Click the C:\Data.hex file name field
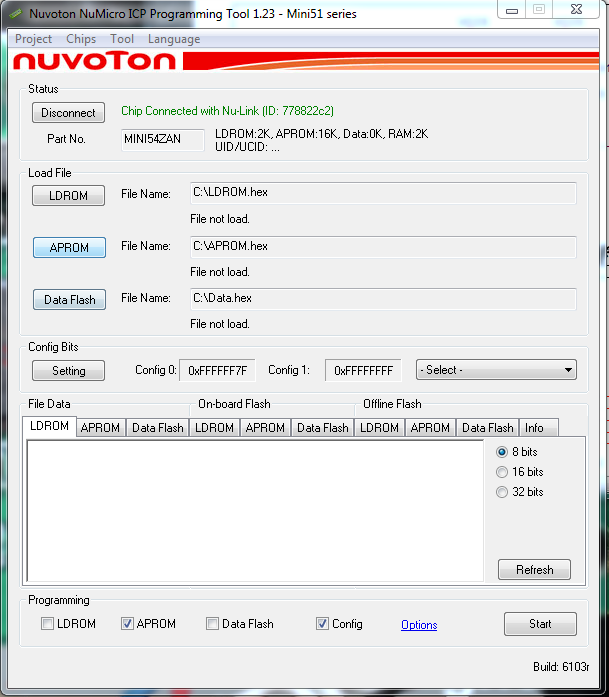Image resolution: width=609 pixels, height=697 pixels. (383, 299)
